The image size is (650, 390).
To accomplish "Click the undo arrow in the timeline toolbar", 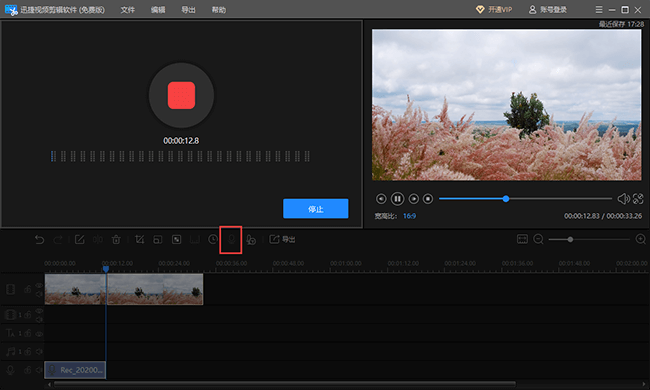I will click(x=39, y=240).
